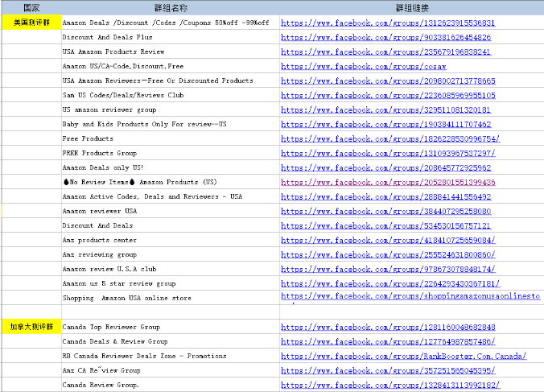Open the visited purple link ending 2052801551399436

tap(388, 183)
